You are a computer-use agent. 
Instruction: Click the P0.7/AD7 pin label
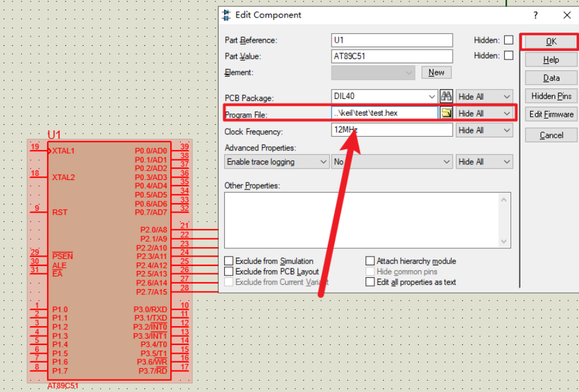click(151, 213)
